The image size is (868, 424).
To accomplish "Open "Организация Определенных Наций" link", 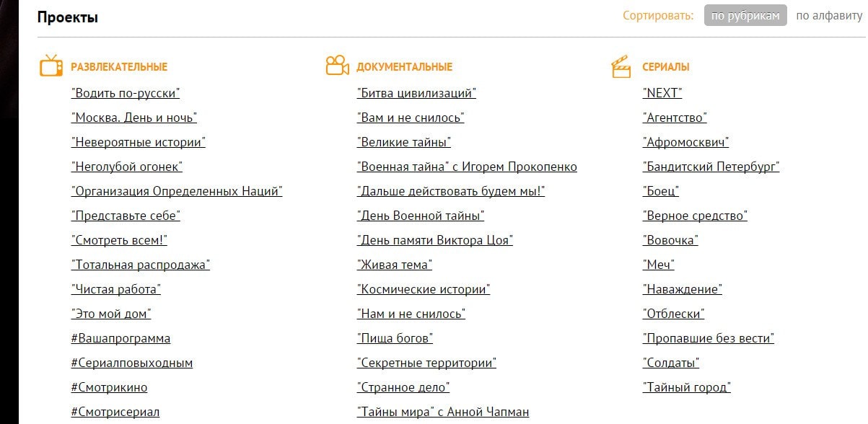I will [177, 191].
